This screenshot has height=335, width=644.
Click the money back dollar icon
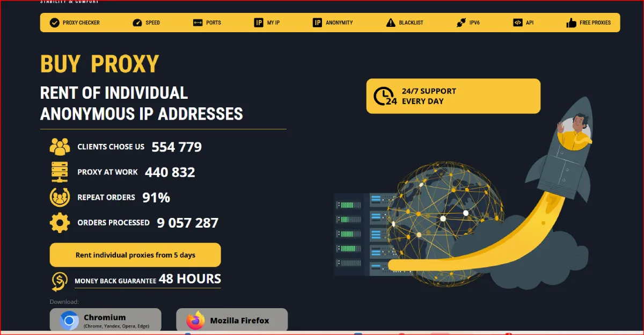click(59, 280)
